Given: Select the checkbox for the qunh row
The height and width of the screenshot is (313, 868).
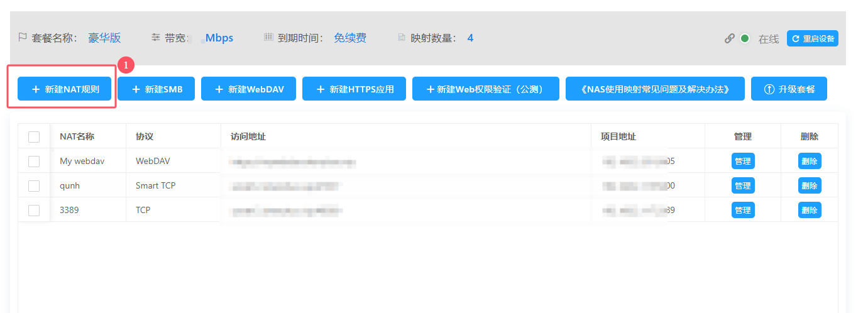Looking at the screenshot, I should click(x=34, y=186).
